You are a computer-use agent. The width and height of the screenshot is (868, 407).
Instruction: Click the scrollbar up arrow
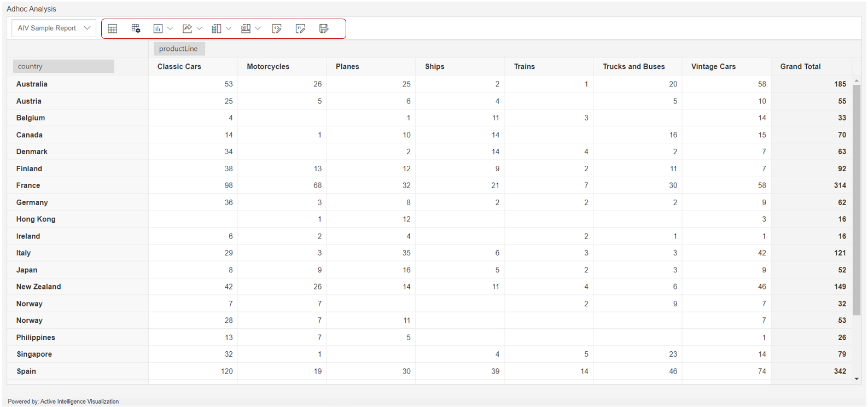857,80
